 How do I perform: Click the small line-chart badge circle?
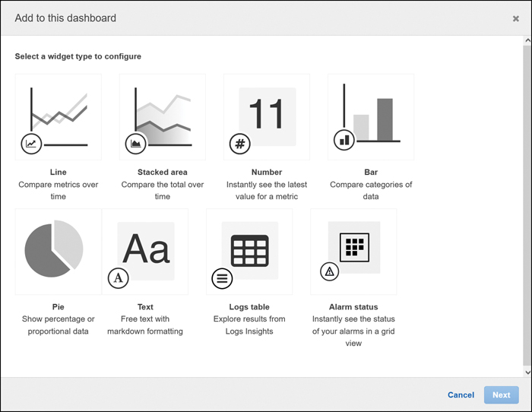tap(31, 144)
